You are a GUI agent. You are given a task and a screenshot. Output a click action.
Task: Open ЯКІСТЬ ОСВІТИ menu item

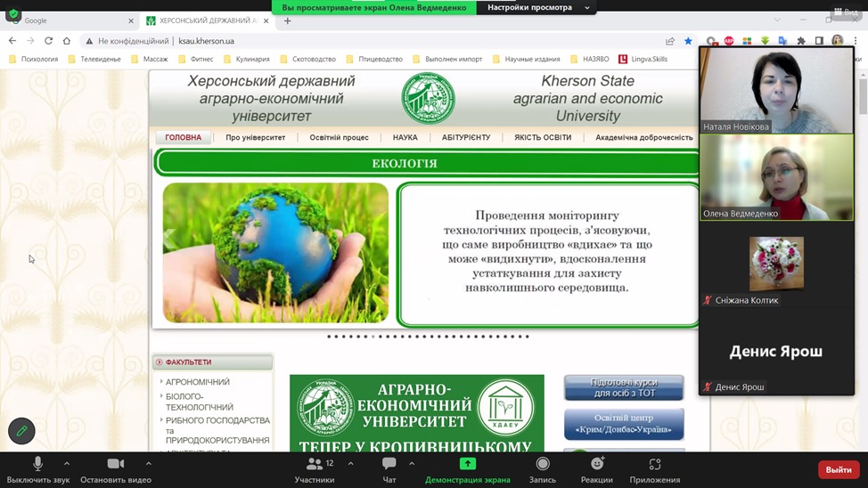tap(543, 137)
